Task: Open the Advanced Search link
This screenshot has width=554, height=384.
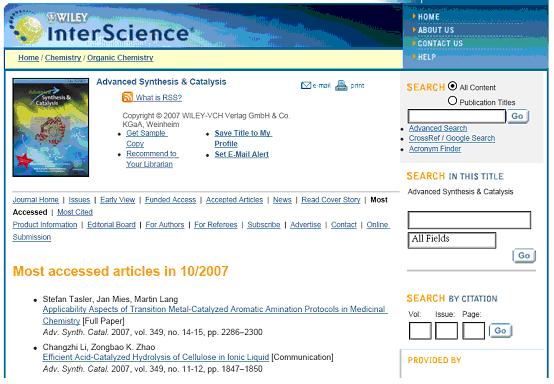Action: click(x=438, y=128)
